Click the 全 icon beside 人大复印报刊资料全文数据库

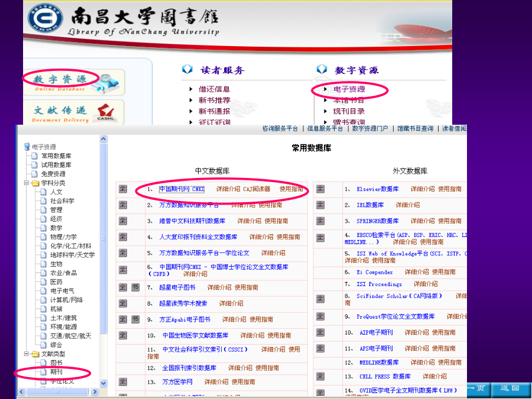pyautogui.click(x=123, y=236)
